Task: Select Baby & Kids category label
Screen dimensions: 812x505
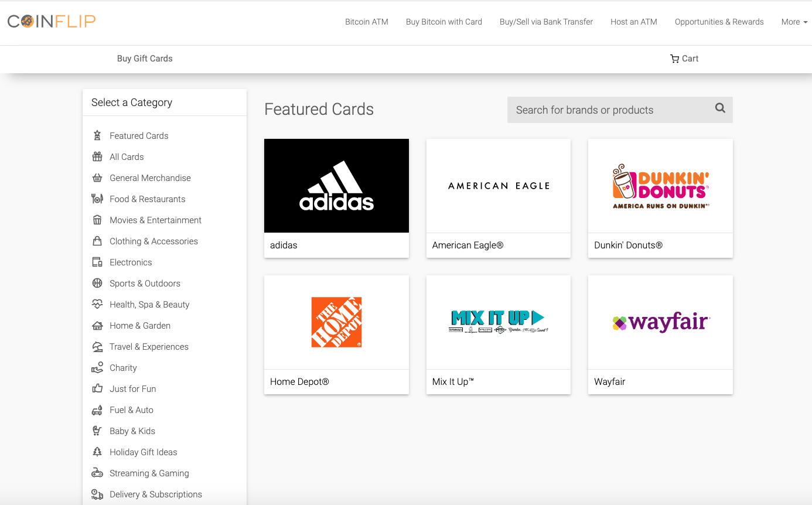Action: (132, 431)
